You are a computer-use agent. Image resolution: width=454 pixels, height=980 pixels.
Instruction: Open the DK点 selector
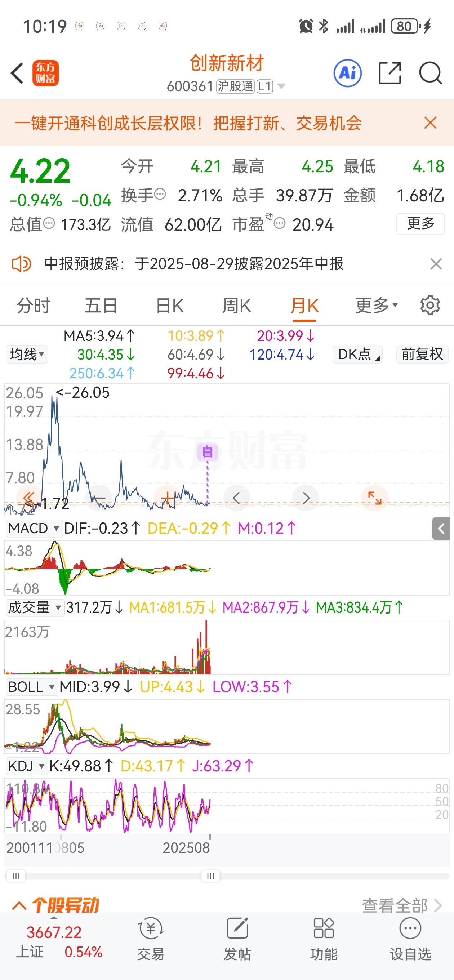(x=357, y=354)
